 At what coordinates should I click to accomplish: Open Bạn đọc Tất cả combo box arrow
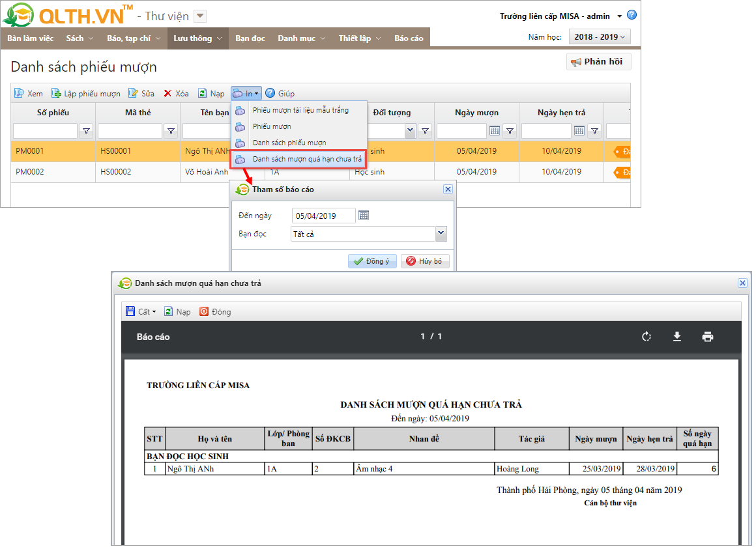pos(441,234)
